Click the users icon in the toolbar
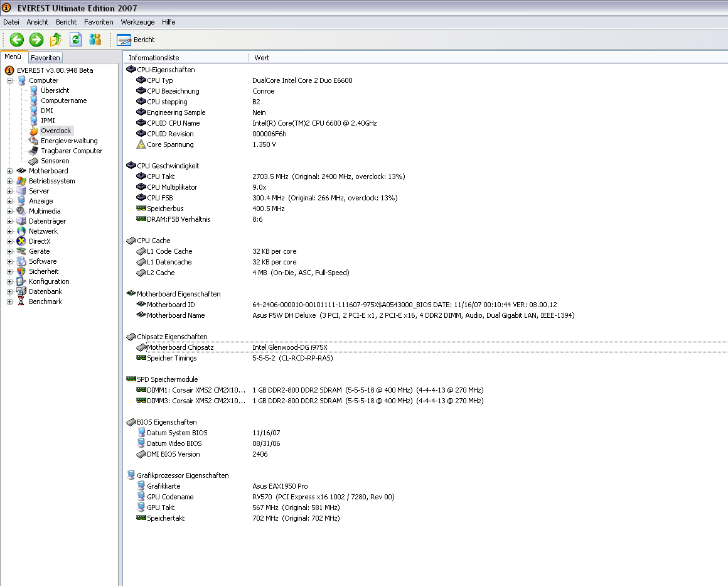 point(95,40)
